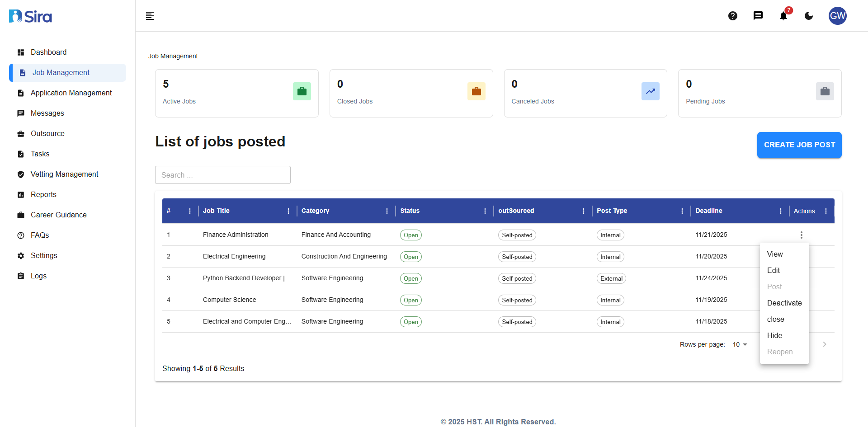
Task: Click the Create Job Post button
Action: tap(799, 145)
